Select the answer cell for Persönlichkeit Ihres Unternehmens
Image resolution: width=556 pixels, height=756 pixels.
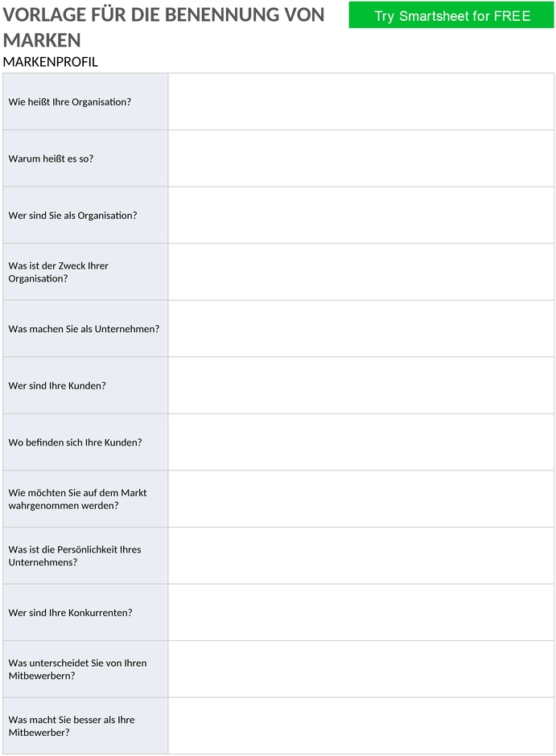coord(360,556)
